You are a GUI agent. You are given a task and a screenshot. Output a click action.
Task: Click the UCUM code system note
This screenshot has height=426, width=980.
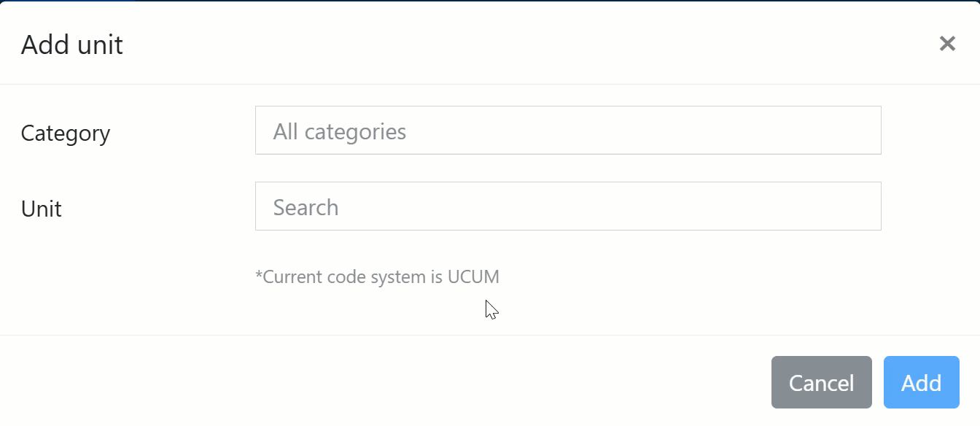click(x=377, y=277)
